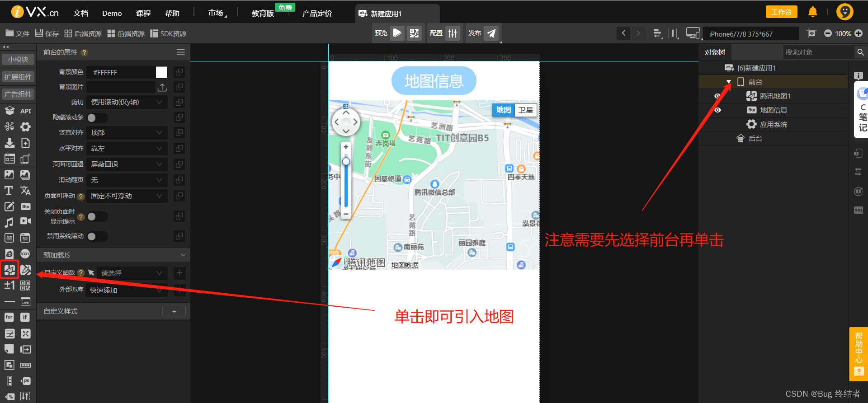Click the zoom out minus button

pyautogui.click(x=827, y=33)
